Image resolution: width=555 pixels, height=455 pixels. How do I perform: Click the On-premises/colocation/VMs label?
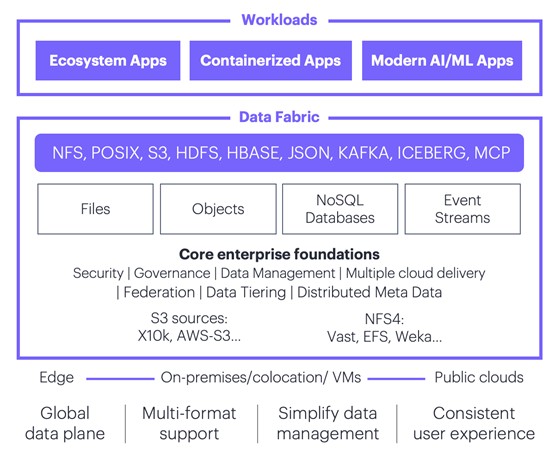(261, 377)
